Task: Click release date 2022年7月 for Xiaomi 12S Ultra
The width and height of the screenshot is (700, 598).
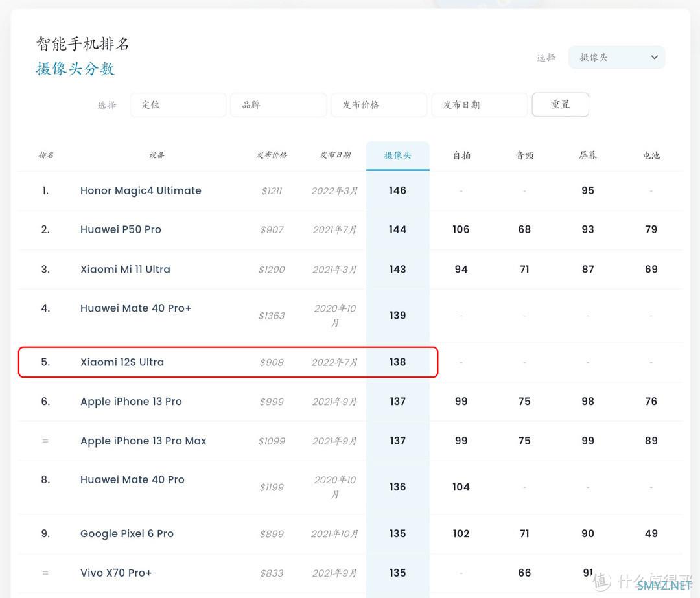Action: click(335, 362)
